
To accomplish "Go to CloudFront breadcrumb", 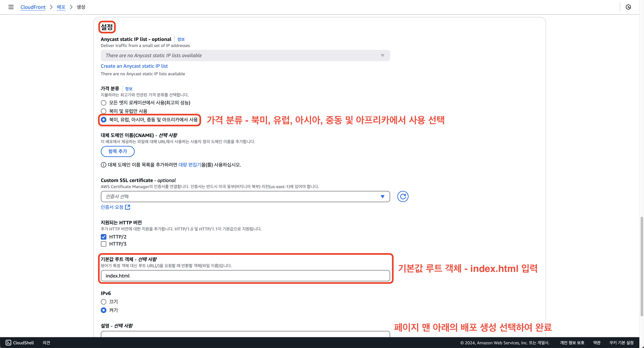I will 33,7.
